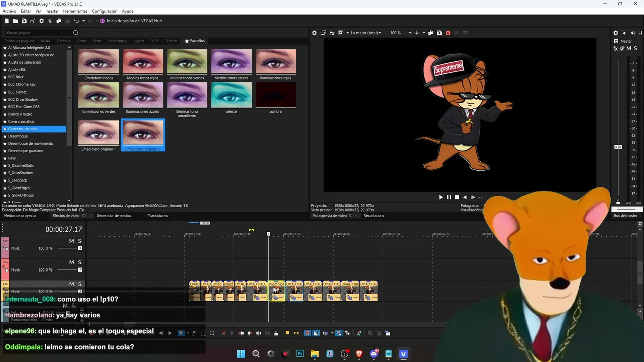Choose the celeste preset thumbnail
This screenshot has height=362, width=644.
coord(231,95)
